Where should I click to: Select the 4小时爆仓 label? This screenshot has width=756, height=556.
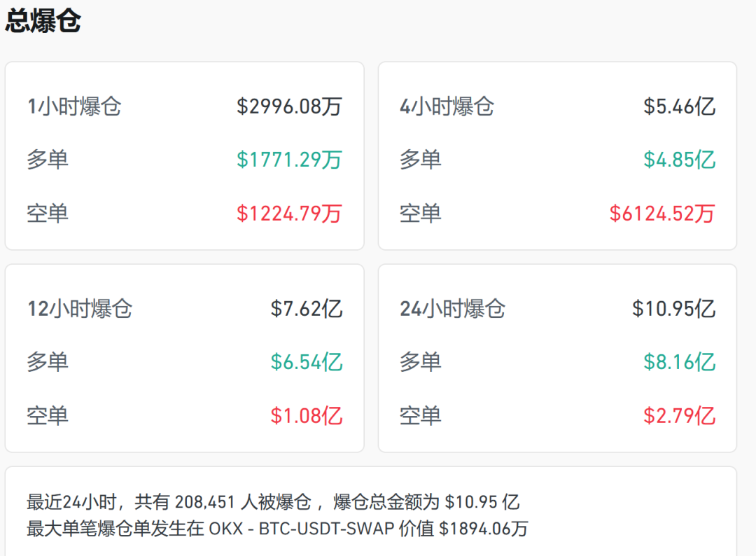447,106
